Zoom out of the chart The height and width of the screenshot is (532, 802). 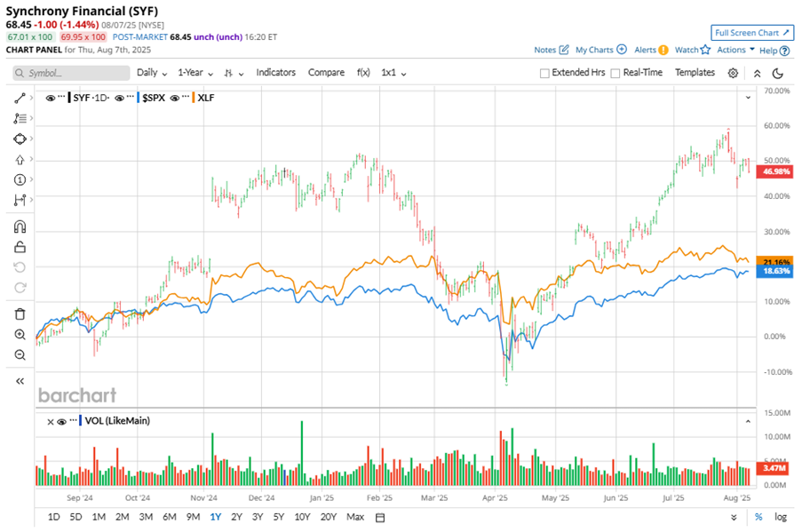(x=20, y=355)
